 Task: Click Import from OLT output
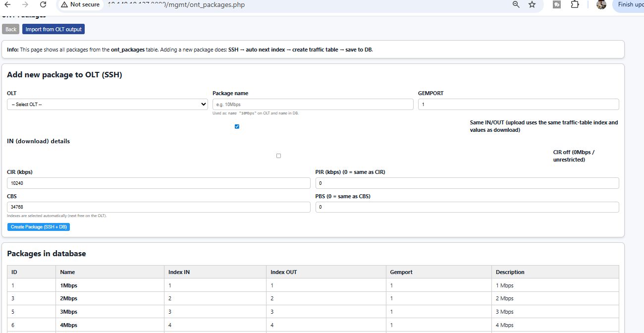click(x=53, y=29)
